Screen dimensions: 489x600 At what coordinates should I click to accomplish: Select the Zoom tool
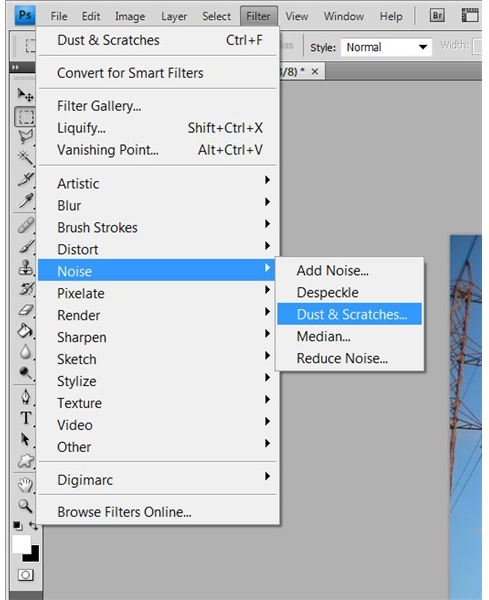[25, 506]
